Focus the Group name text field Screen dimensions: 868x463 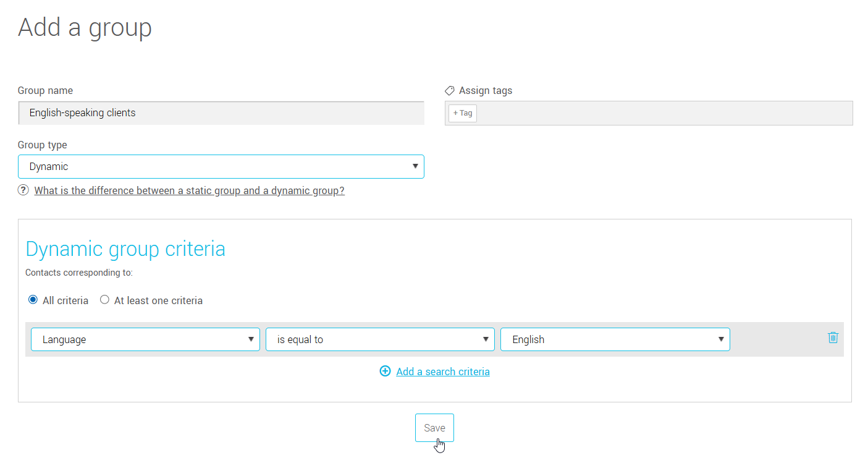pos(221,113)
